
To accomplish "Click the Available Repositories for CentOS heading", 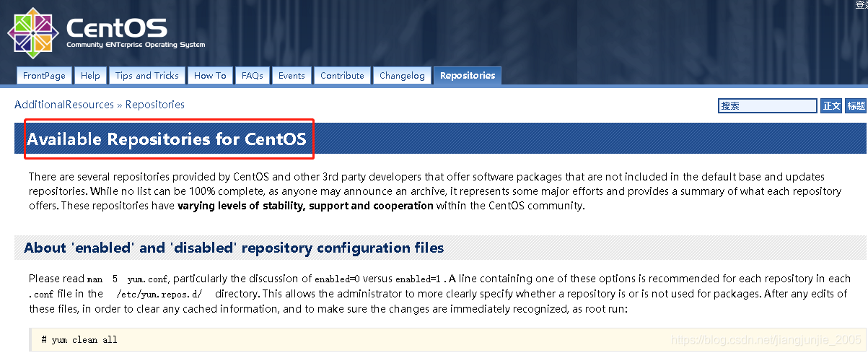I will 167,139.
